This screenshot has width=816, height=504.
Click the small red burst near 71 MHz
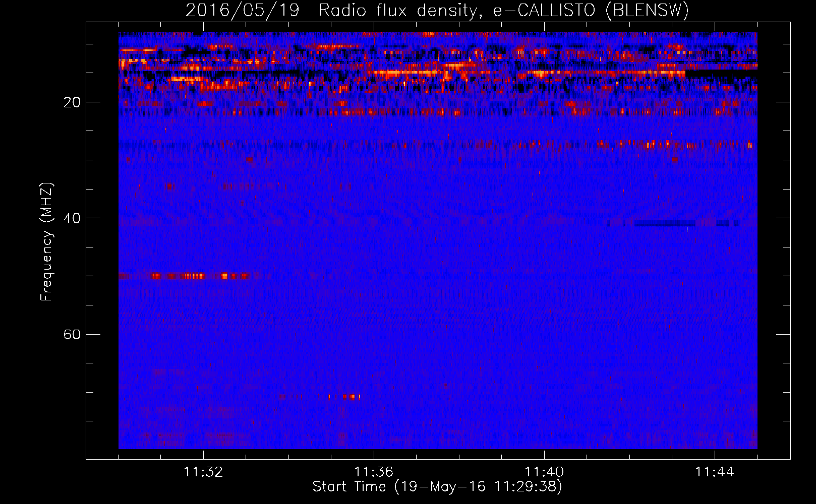(345, 397)
